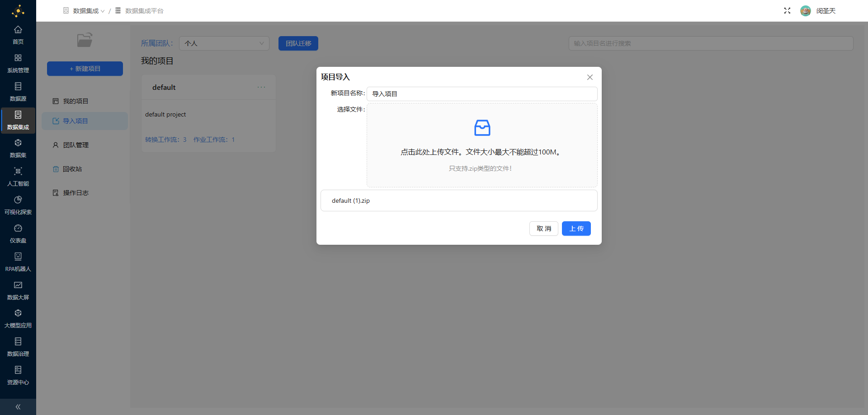Expand the 数据集成 breadcrumb dropdown
This screenshot has width=868, height=415.
coord(89,11)
